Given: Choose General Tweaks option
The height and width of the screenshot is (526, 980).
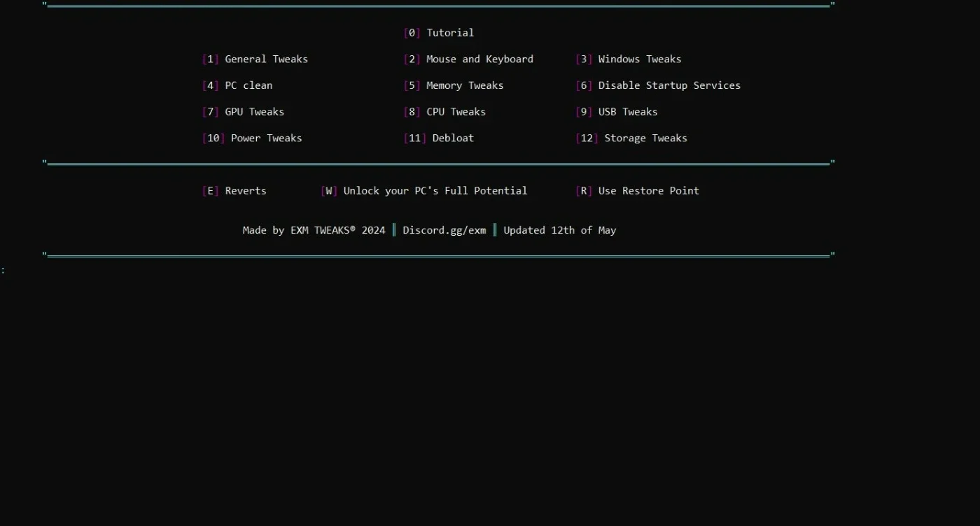Looking at the screenshot, I should 255,59.
